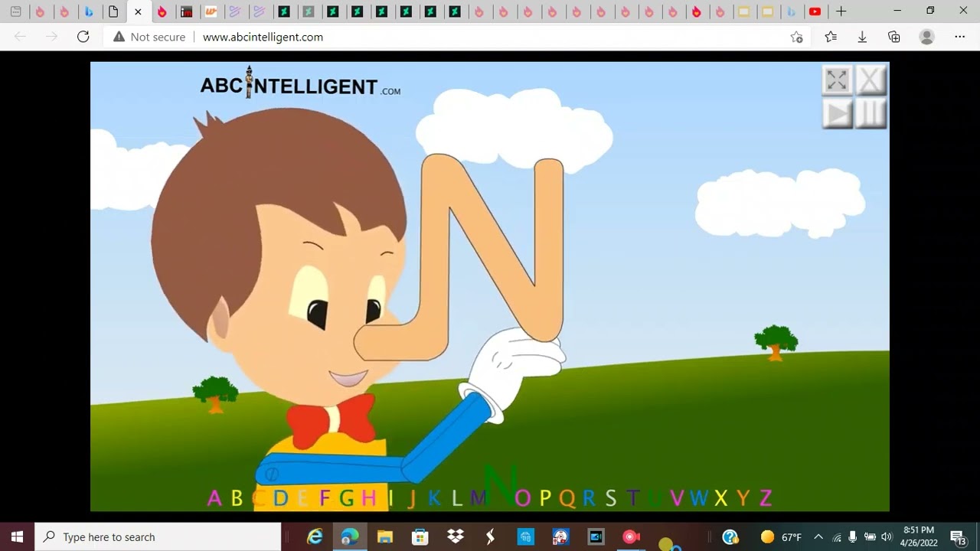Open Microsoft Store from taskbar
The height and width of the screenshot is (551, 980).
(x=420, y=536)
